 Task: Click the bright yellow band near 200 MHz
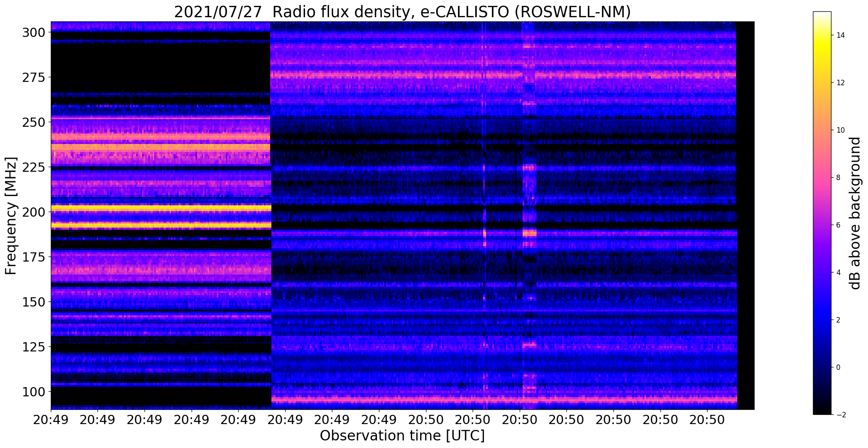pyautogui.click(x=161, y=208)
